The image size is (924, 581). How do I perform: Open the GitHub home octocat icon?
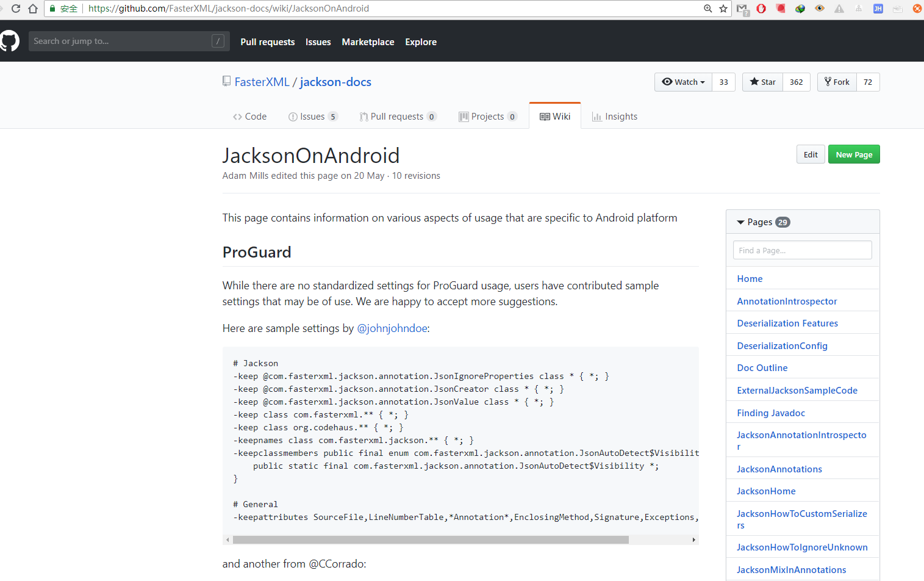pos(9,40)
